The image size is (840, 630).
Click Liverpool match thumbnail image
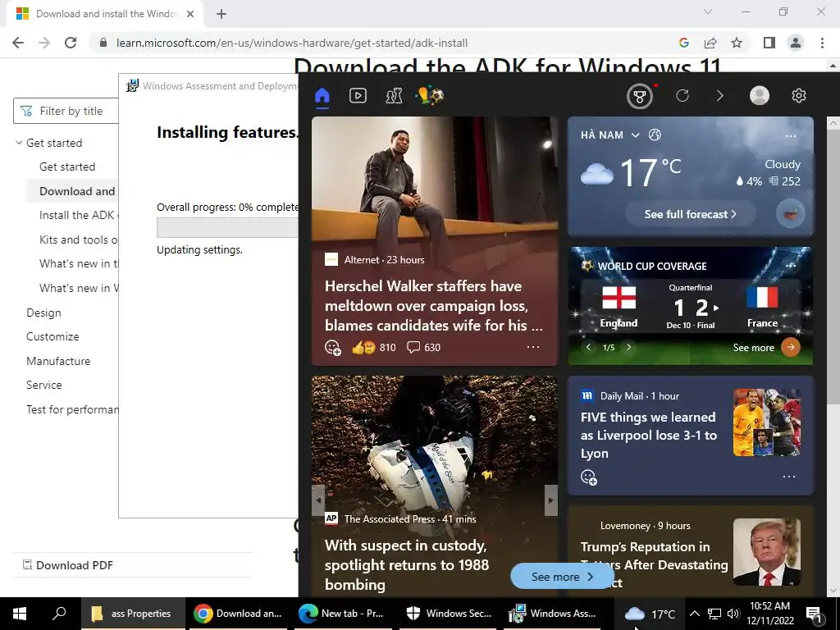[x=767, y=422]
